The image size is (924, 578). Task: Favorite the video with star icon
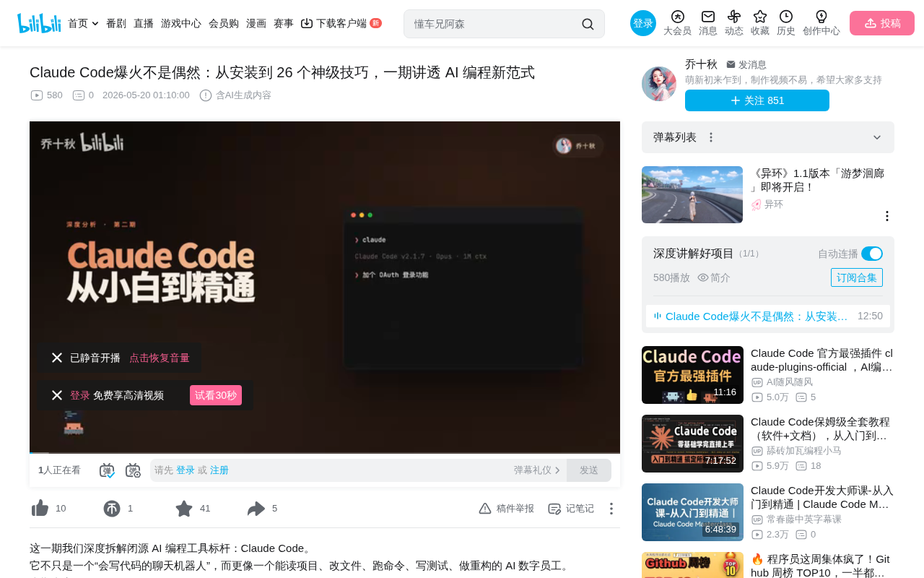pyautogui.click(x=184, y=509)
